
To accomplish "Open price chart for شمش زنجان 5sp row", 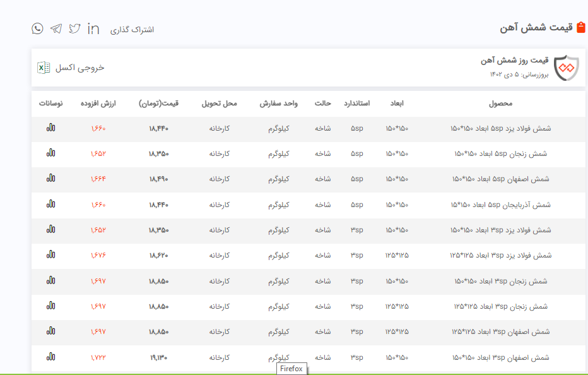I will click(50, 153).
